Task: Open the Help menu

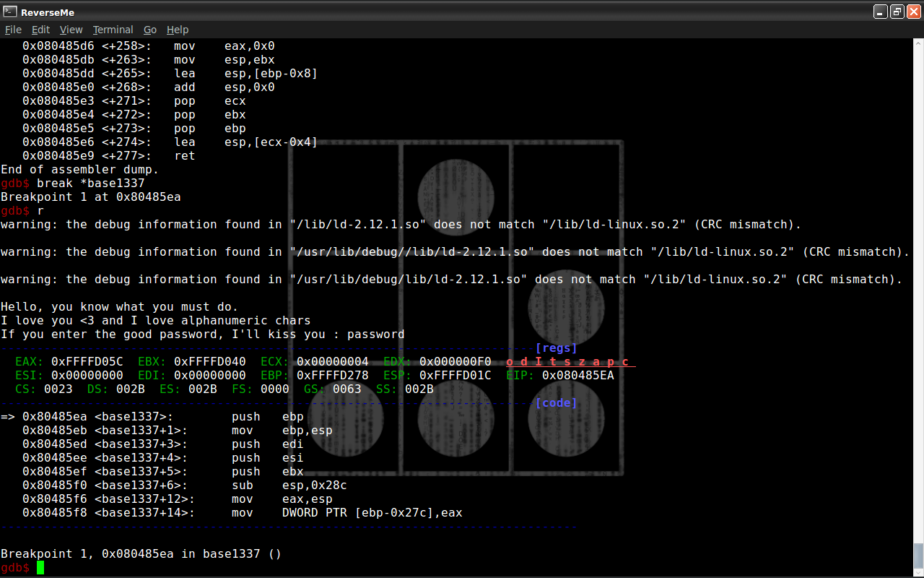Action: click(x=178, y=30)
